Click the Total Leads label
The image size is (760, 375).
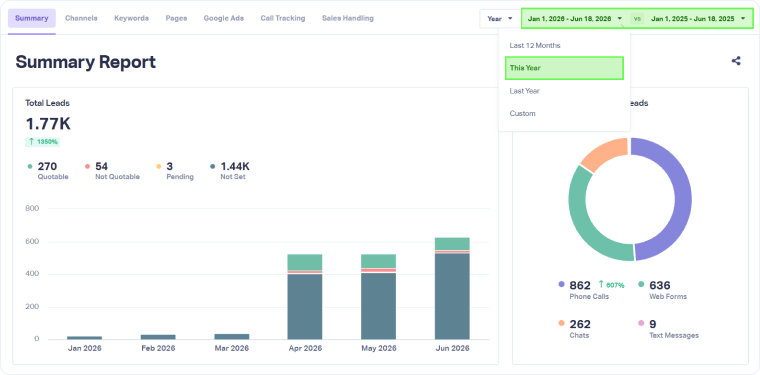tap(48, 103)
